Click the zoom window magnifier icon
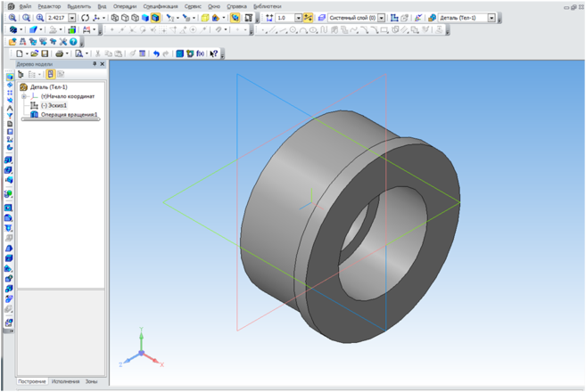586x392 pixels. [x=26, y=18]
